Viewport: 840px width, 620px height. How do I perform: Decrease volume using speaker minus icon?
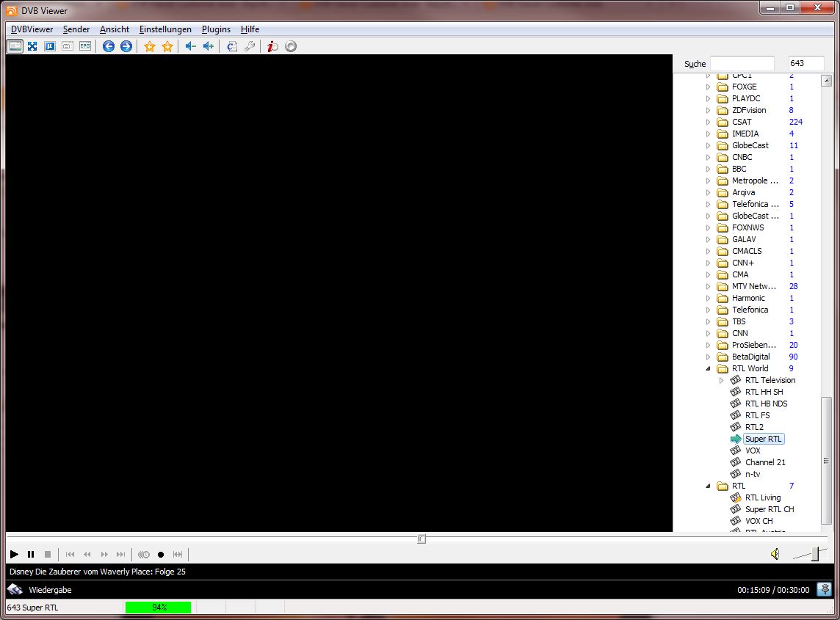click(x=191, y=46)
